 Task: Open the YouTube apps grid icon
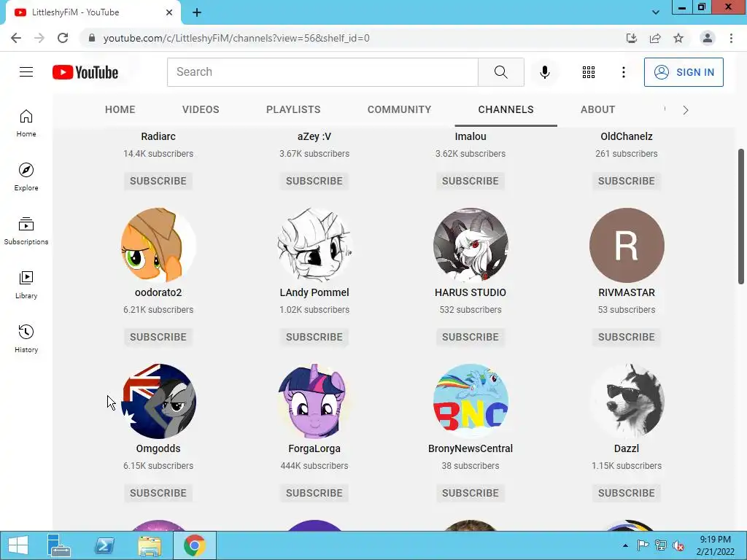[x=589, y=72]
